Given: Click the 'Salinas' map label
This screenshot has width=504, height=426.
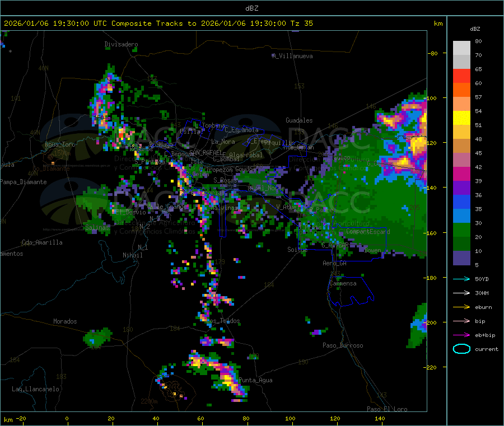Looking at the screenshot, I should tap(97, 227).
